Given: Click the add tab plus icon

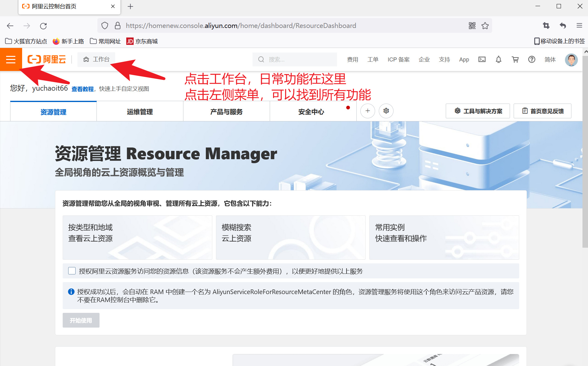Looking at the screenshot, I should point(367,111).
